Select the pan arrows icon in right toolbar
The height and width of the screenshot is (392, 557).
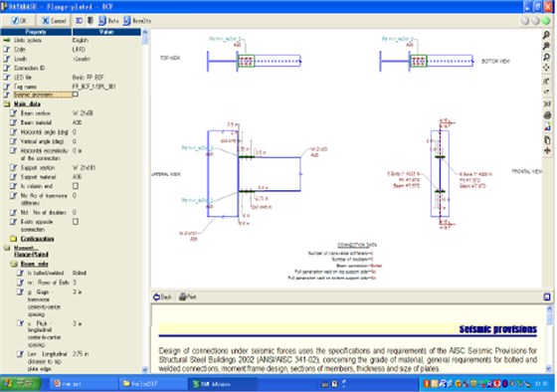coord(547,68)
